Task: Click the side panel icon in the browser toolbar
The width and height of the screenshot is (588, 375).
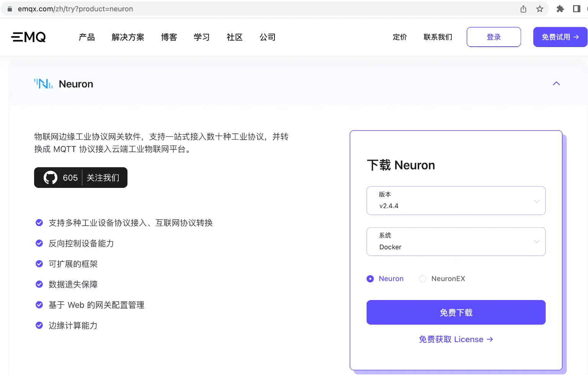Action: click(x=577, y=8)
